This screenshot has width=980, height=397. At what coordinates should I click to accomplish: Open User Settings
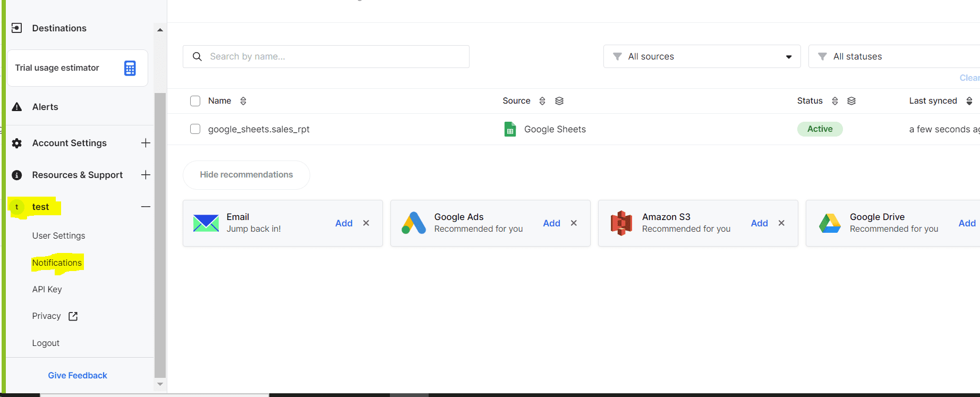(58, 235)
